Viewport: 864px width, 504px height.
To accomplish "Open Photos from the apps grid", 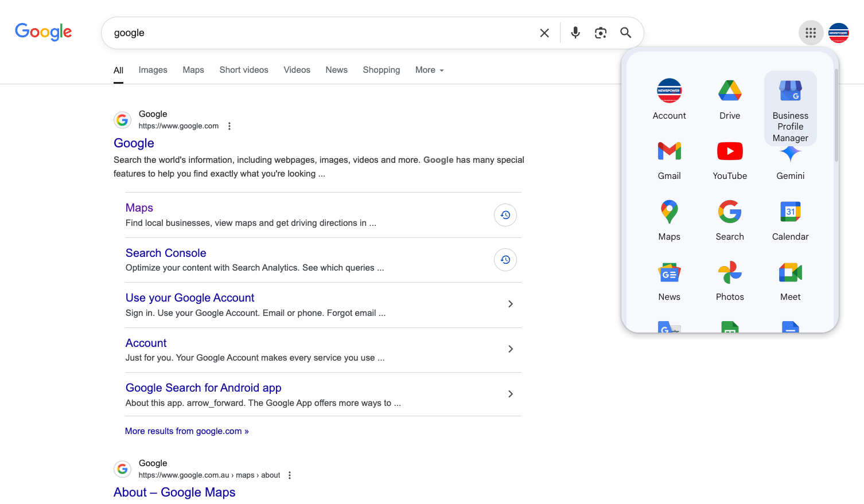I will pyautogui.click(x=730, y=282).
